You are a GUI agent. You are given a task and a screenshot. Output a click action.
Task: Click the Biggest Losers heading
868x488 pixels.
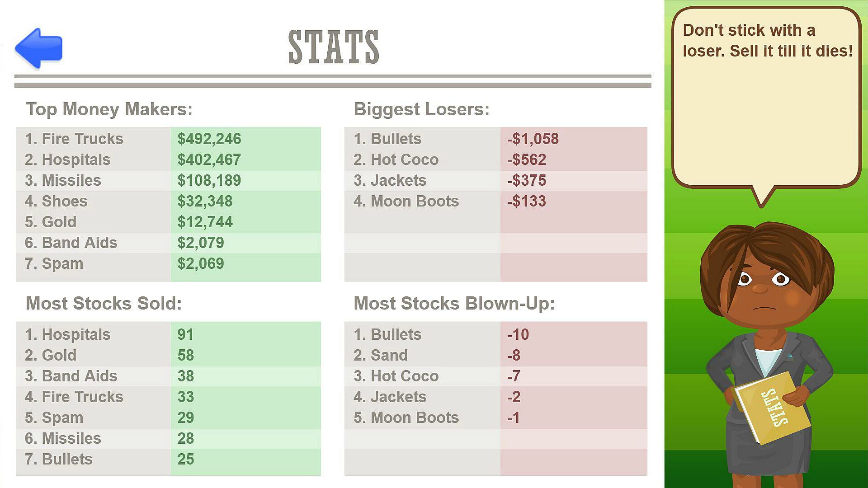[x=421, y=109]
